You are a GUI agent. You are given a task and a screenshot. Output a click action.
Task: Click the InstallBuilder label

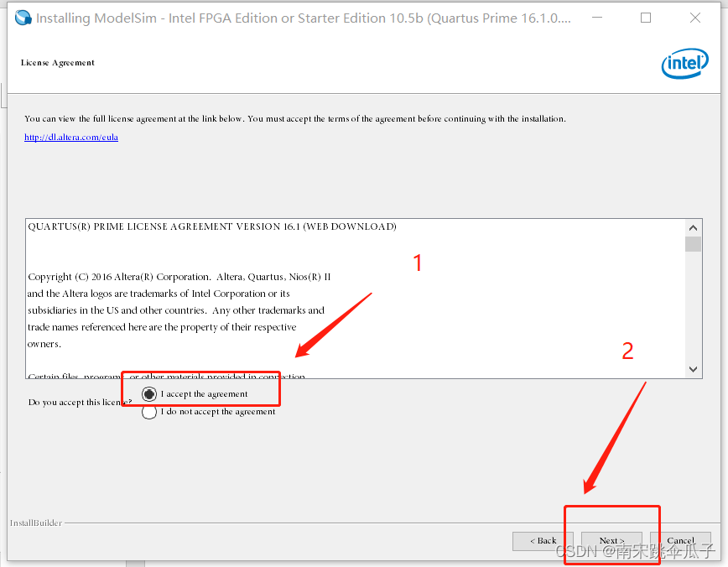pyautogui.click(x=36, y=523)
